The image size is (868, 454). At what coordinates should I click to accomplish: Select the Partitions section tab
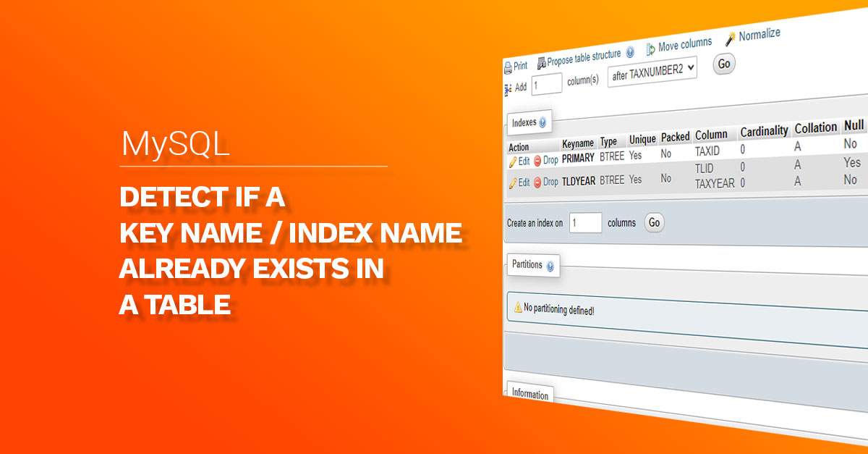[x=532, y=265]
